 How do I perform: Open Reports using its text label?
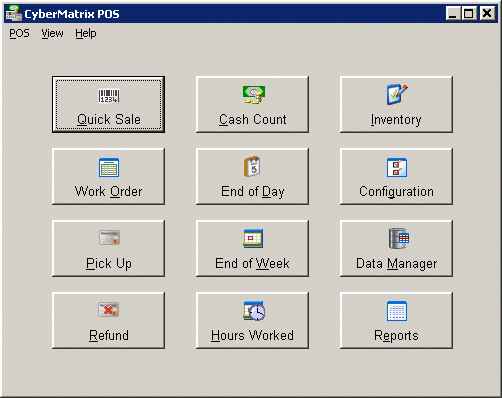pos(396,336)
